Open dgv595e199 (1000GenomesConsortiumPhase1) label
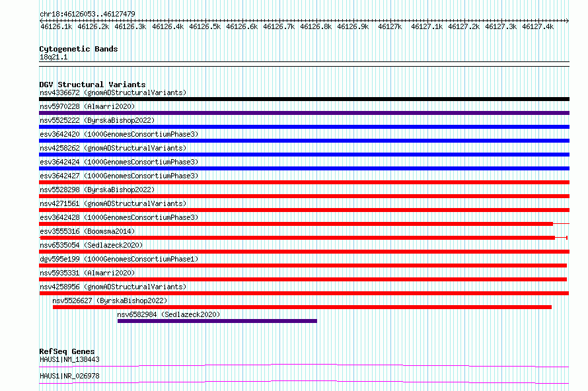 [x=119, y=259]
